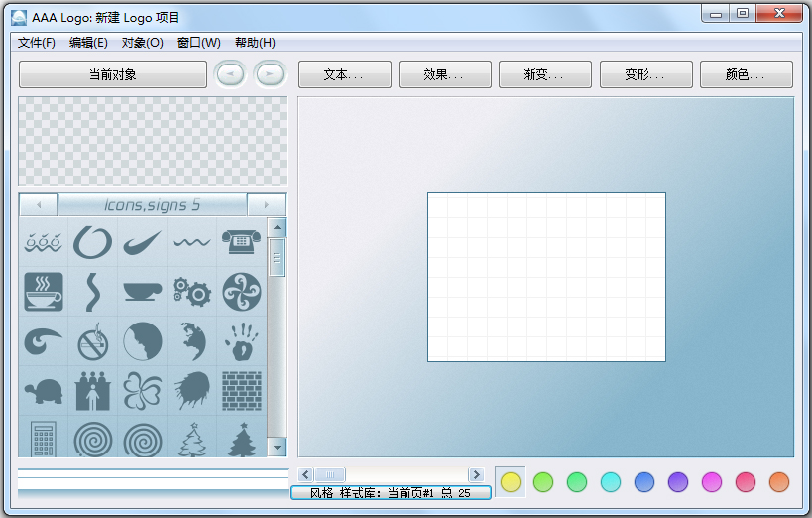812x518 pixels.
Task: Pick the steaming coffee cup square icon
Action: click(43, 292)
